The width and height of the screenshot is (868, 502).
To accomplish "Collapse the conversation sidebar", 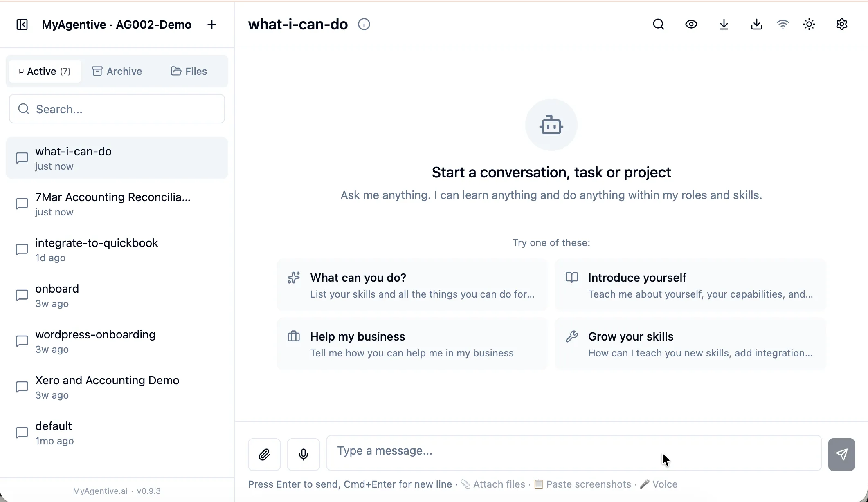I will [x=22, y=24].
